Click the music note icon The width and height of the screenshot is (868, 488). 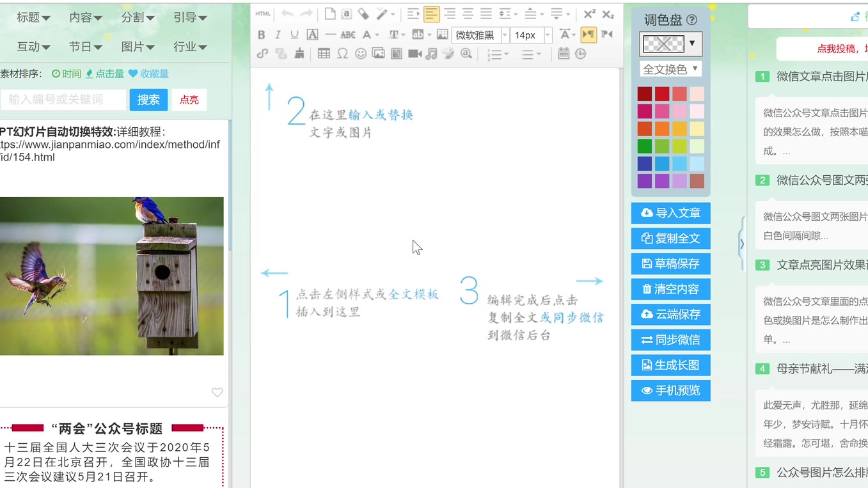click(x=432, y=54)
